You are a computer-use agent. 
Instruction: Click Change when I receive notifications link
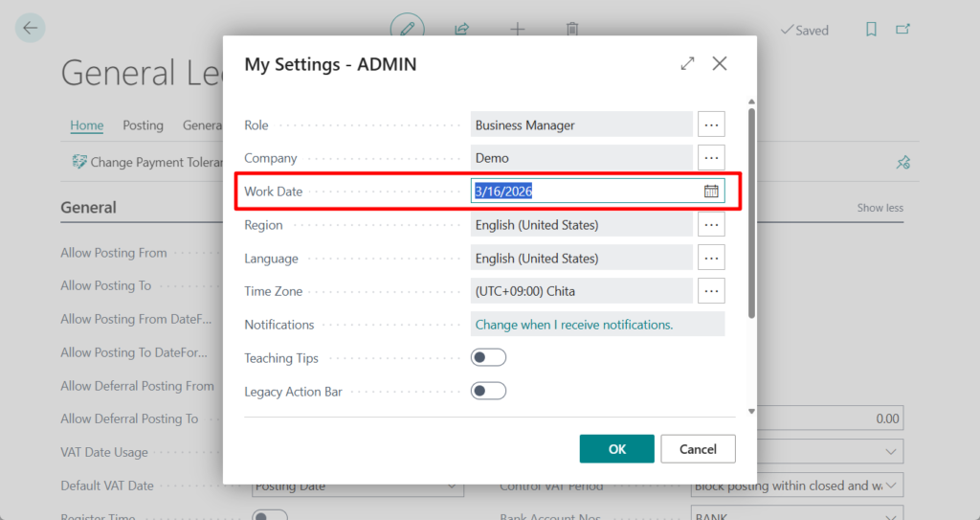point(574,325)
